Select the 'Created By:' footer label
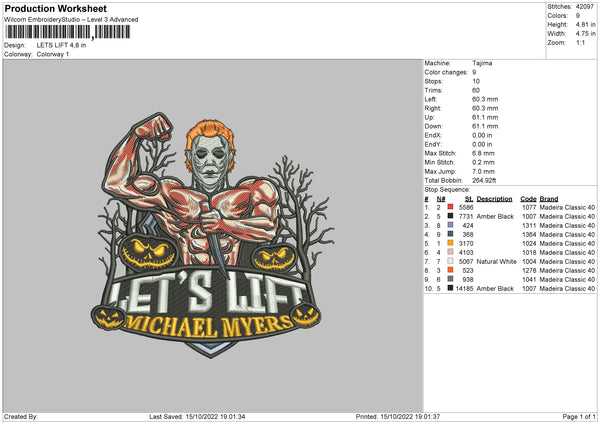This screenshot has width=600, height=424. (21, 417)
